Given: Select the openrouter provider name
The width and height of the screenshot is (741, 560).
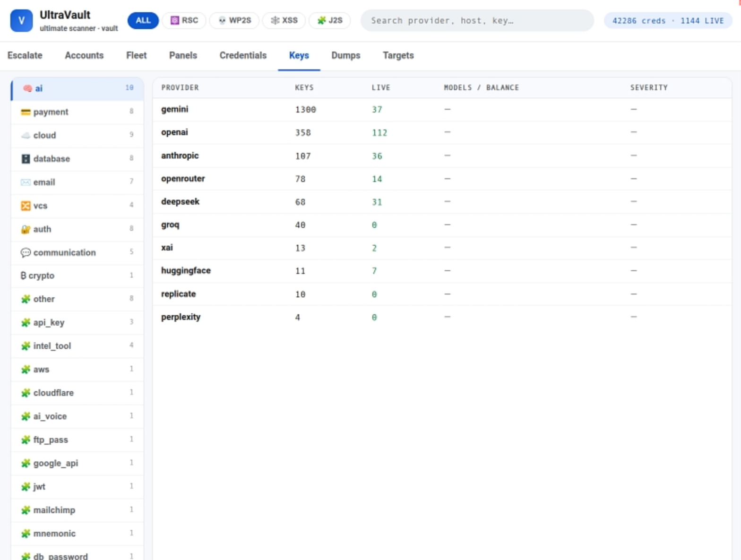Looking at the screenshot, I should (x=183, y=179).
